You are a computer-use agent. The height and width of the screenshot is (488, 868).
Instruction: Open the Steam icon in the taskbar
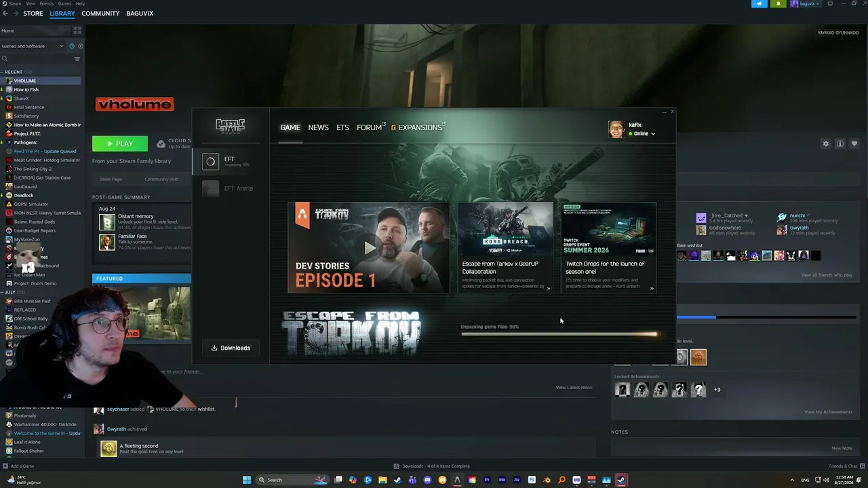pyautogui.click(x=621, y=480)
